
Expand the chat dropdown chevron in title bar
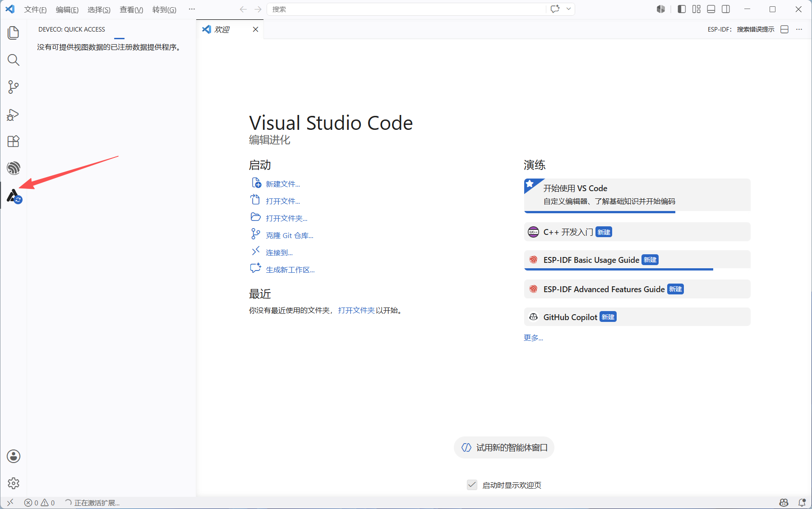point(568,9)
